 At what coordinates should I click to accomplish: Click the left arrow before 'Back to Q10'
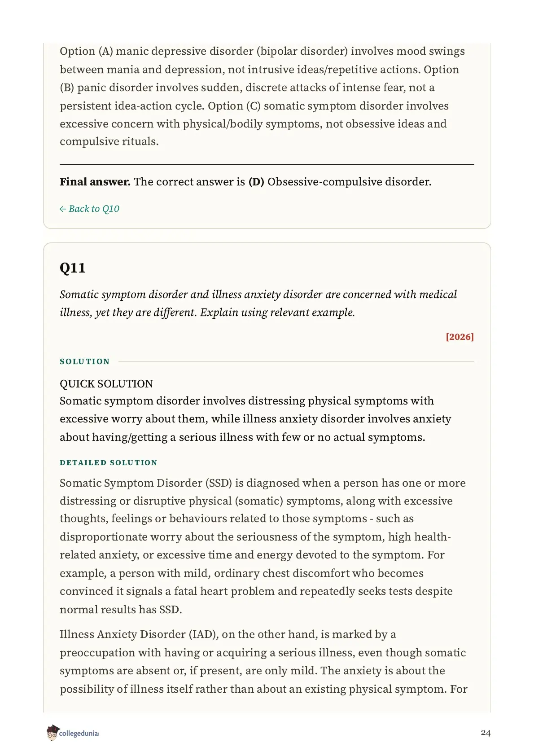[x=63, y=209]
